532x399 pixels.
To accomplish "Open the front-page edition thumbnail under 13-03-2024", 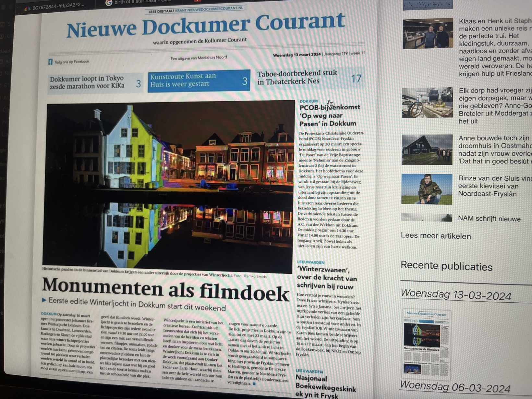I will tap(426, 344).
